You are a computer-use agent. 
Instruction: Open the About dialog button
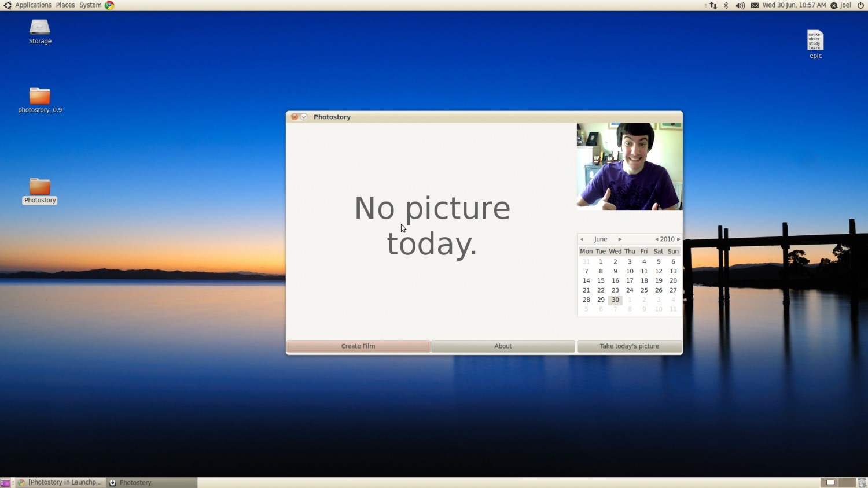[x=503, y=346]
